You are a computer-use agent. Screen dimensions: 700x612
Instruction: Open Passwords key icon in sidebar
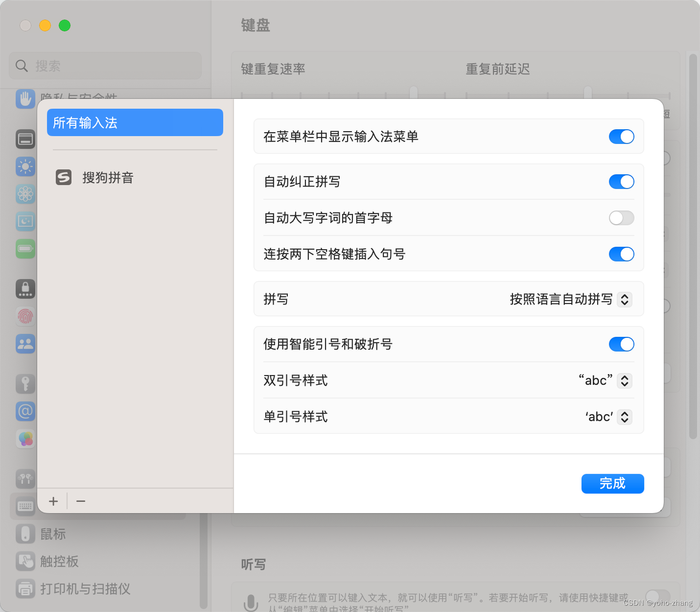point(25,384)
